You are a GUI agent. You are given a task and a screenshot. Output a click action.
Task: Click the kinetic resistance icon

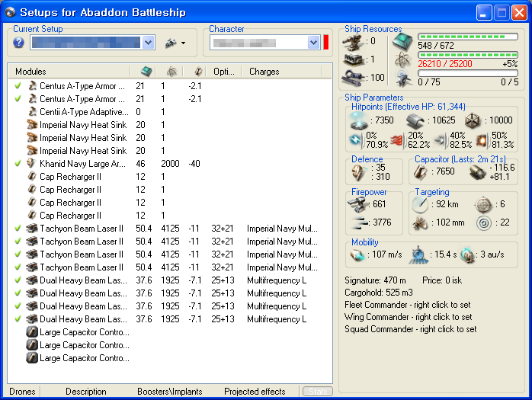440,140
